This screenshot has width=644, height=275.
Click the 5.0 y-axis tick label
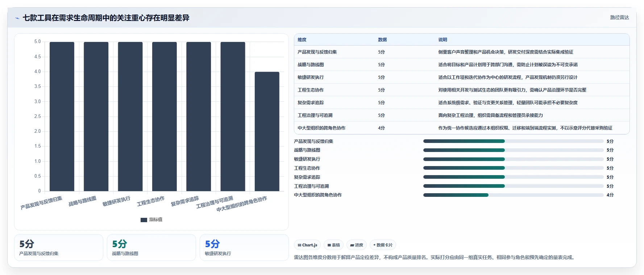[37, 42]
